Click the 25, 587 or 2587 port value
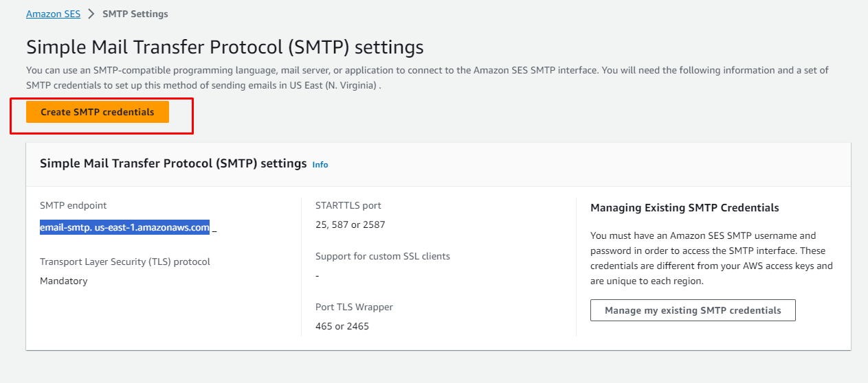 350,224
